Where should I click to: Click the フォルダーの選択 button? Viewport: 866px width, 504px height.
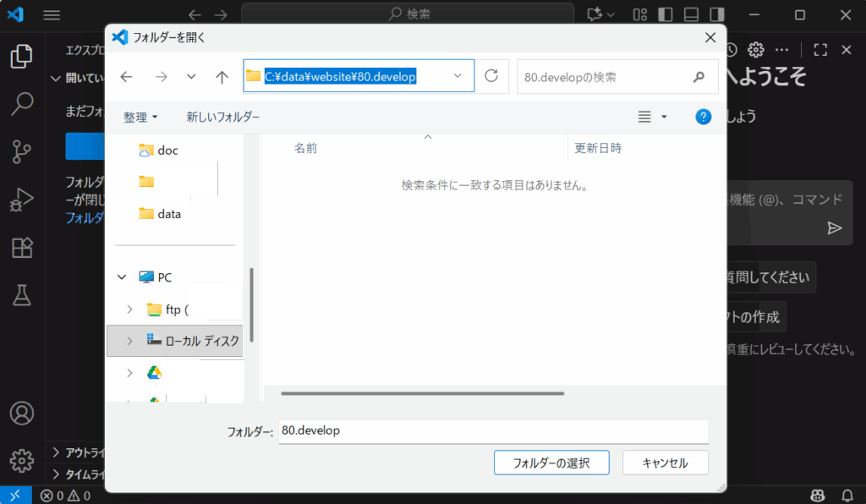tap(551, 463)
